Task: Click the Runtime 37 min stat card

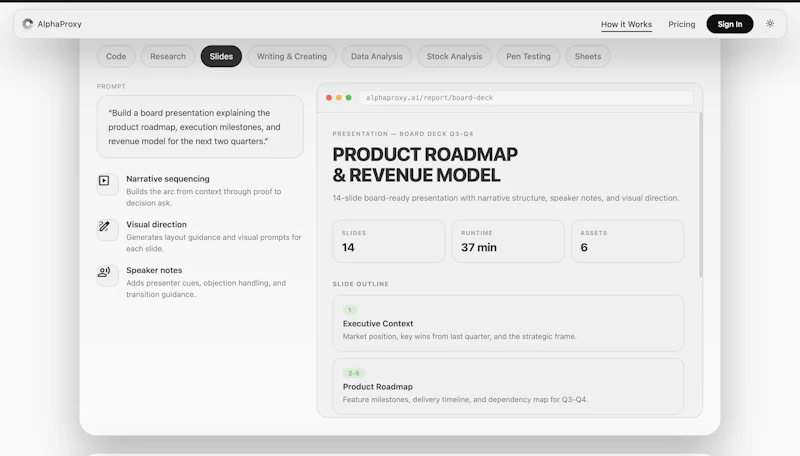Action: tap(508, 241)
